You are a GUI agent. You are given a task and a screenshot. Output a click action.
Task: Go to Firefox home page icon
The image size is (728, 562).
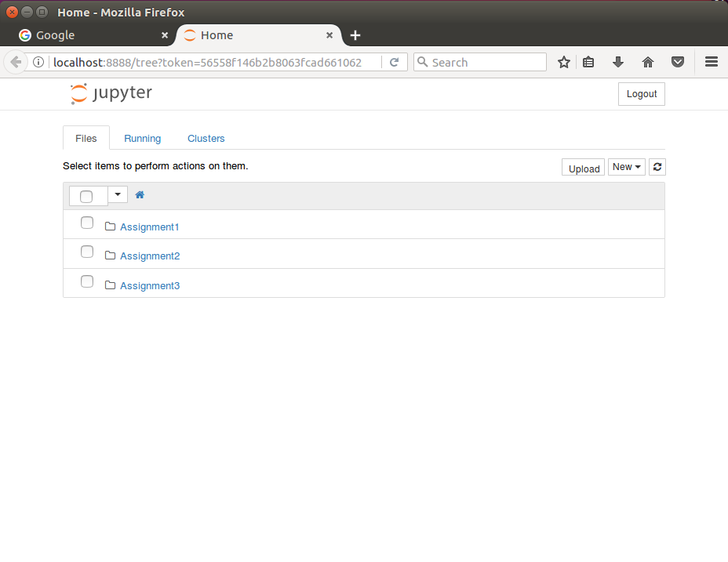pos(648,62)
